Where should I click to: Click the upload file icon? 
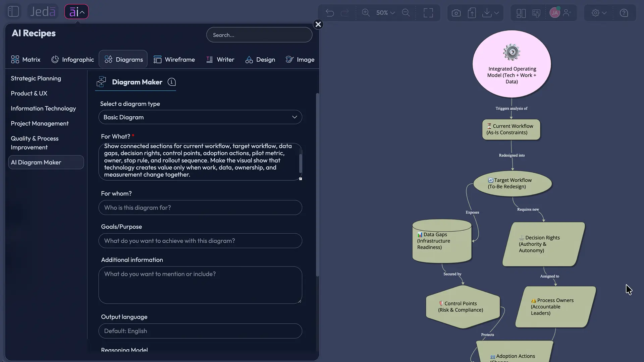472,13
